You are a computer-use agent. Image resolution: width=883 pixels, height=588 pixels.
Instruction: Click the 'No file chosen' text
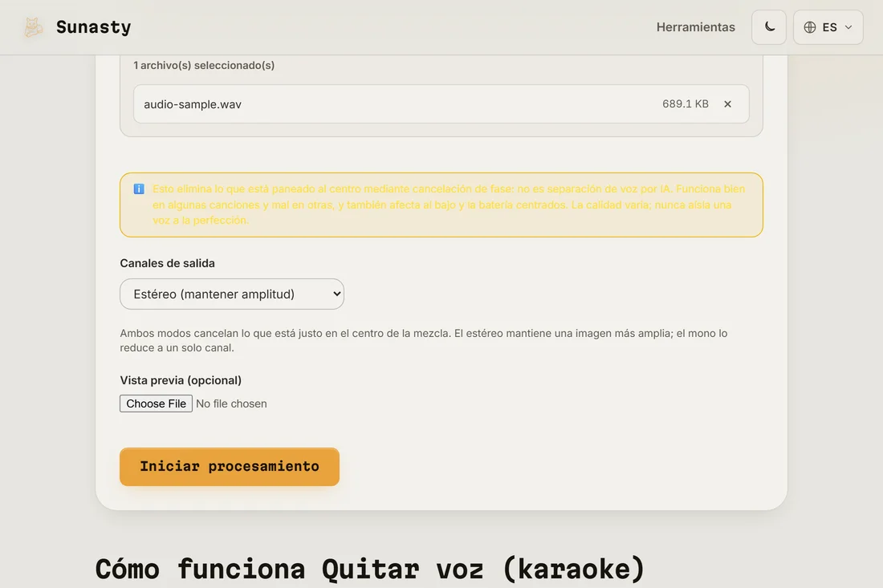(x=231, y=403)
